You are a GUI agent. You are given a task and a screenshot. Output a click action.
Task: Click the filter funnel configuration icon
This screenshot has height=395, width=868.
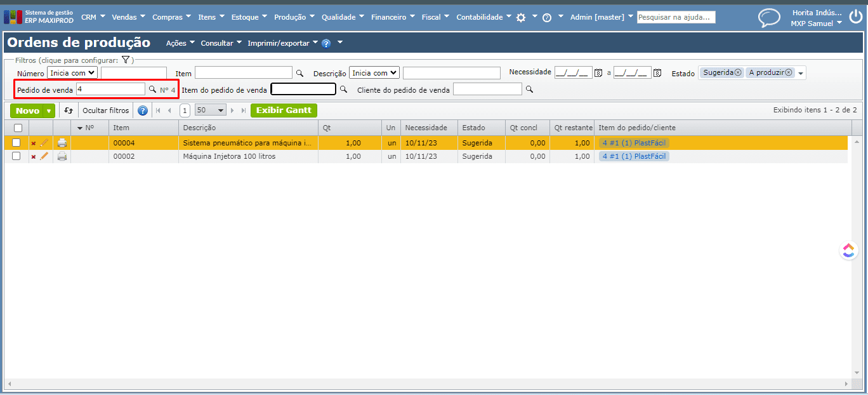(126, 60)
